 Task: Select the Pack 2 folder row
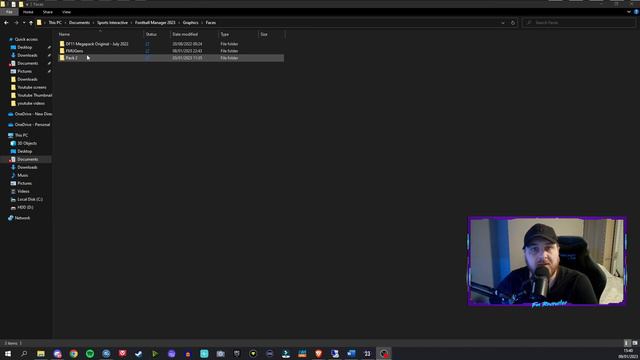click(171, 58)
